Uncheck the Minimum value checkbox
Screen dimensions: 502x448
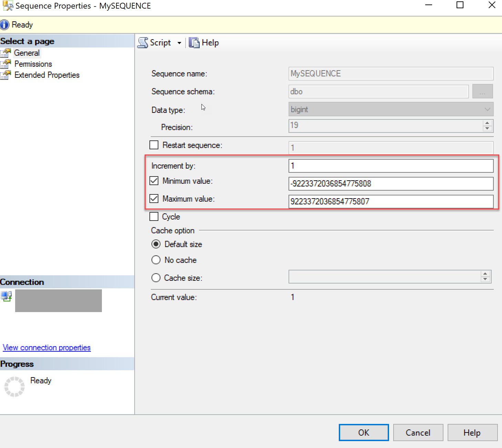pos(154,181)
